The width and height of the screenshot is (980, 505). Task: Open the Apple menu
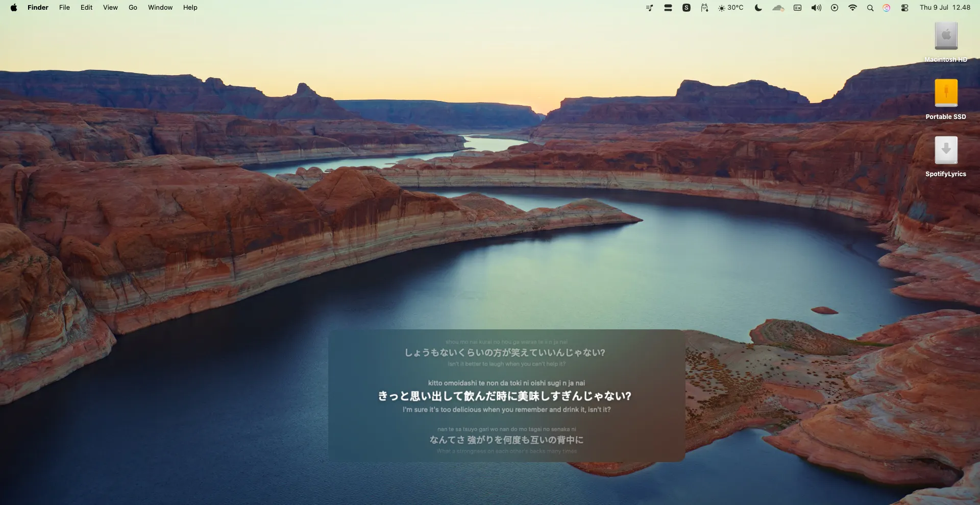[14, 8]
